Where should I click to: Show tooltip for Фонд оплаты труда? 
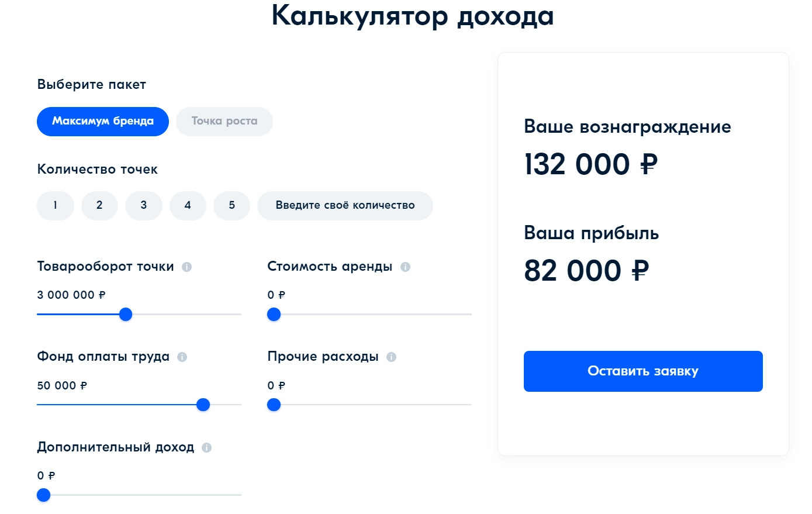[x=182, y=357]
